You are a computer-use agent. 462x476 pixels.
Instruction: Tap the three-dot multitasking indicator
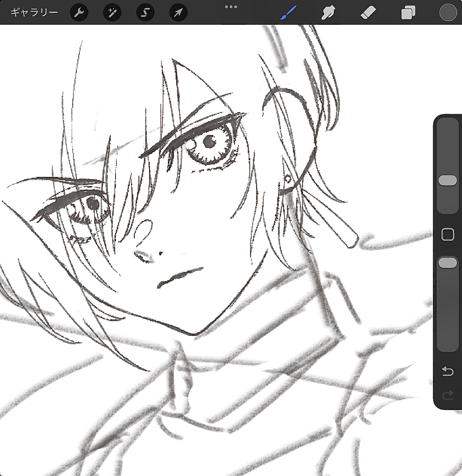tap(231, 7)
